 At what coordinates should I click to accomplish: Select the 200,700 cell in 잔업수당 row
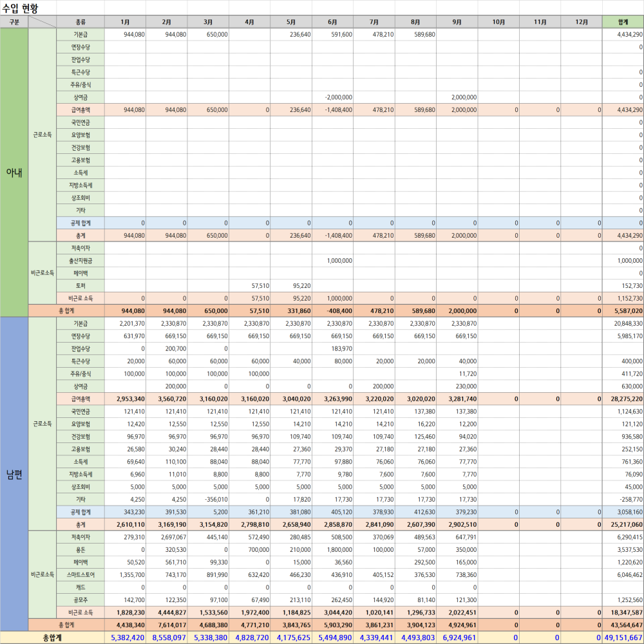[167, 348]
